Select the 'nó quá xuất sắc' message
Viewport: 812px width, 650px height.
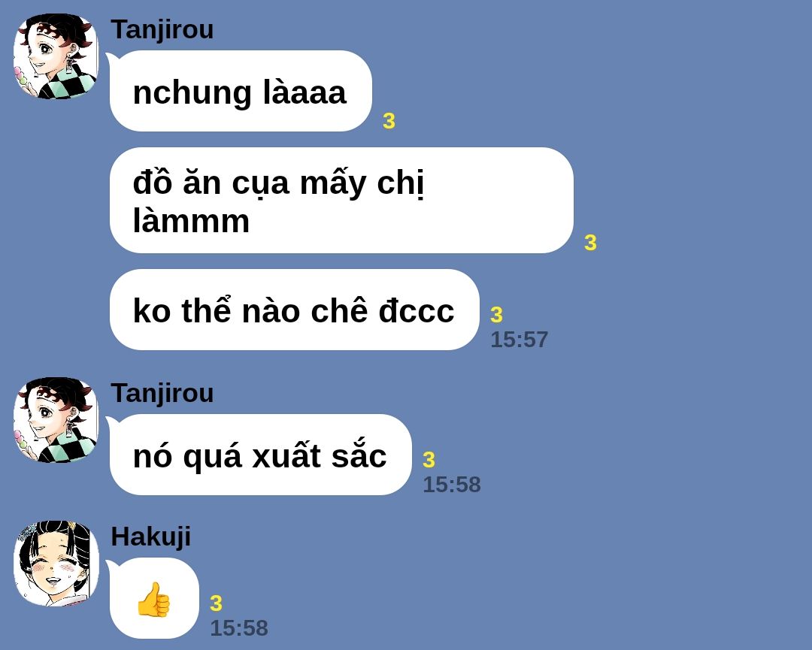point(260,455)
